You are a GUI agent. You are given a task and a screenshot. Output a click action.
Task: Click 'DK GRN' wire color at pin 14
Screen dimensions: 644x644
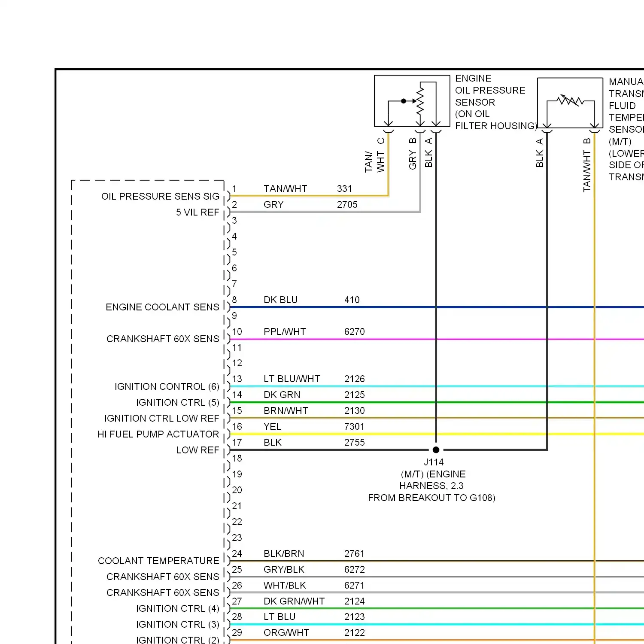tap(282, 395)
